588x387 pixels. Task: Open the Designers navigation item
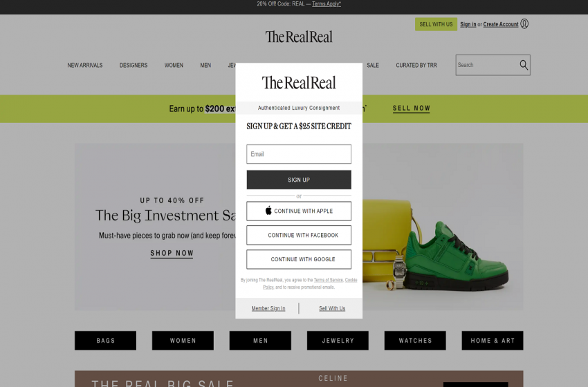point(134,65)
